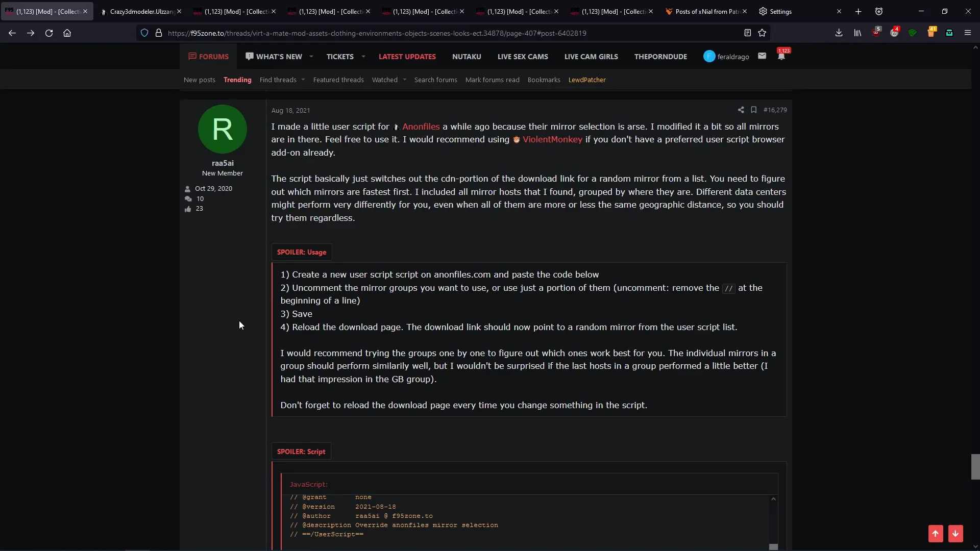
Task: Open Search forums link
Action: [436, 80]
